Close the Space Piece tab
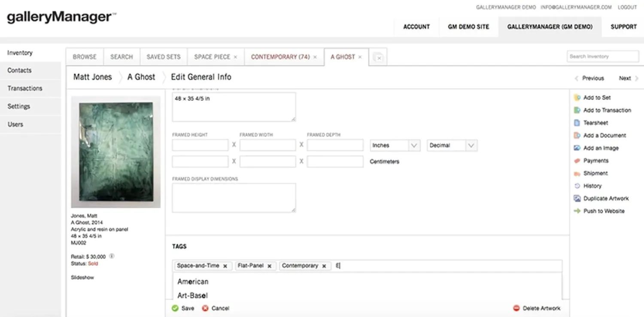This screenshot has width=644, height=317. (x=235, y=57)
